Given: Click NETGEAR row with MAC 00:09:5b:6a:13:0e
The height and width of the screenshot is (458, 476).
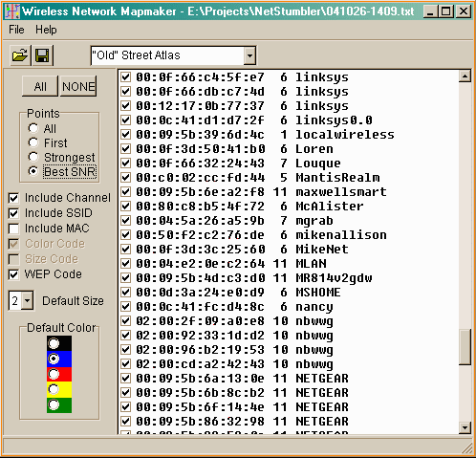Looking at the screenshot, I should point(242,379).
